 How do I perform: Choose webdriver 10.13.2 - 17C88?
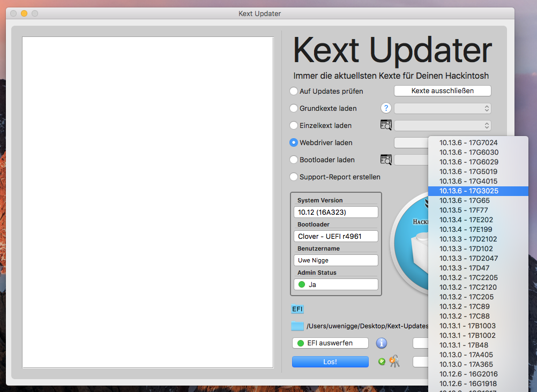point(478,316)
